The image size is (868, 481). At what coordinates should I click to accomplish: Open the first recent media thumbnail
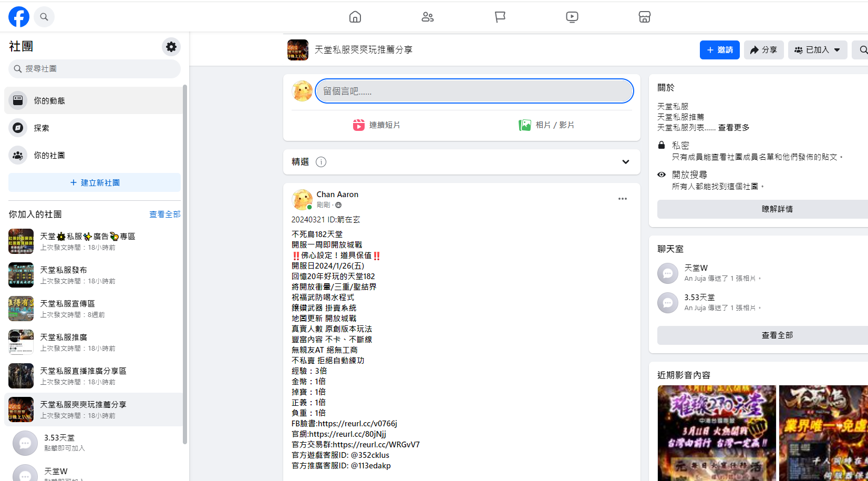(717, 433)
